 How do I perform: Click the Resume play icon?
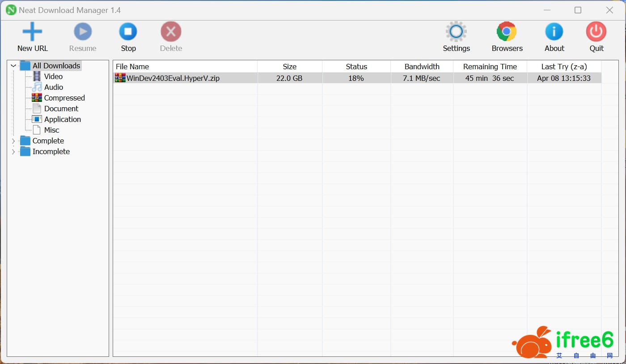point(83,32)
